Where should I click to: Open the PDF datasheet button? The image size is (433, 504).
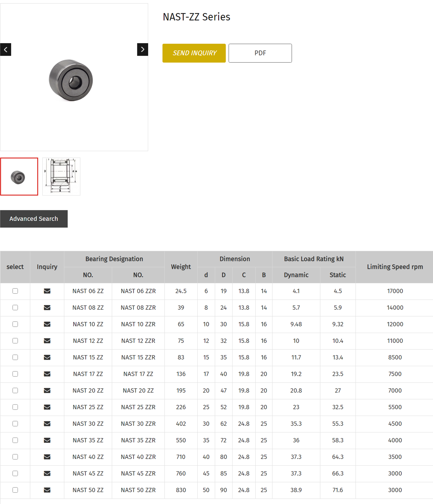pos(260,53)
